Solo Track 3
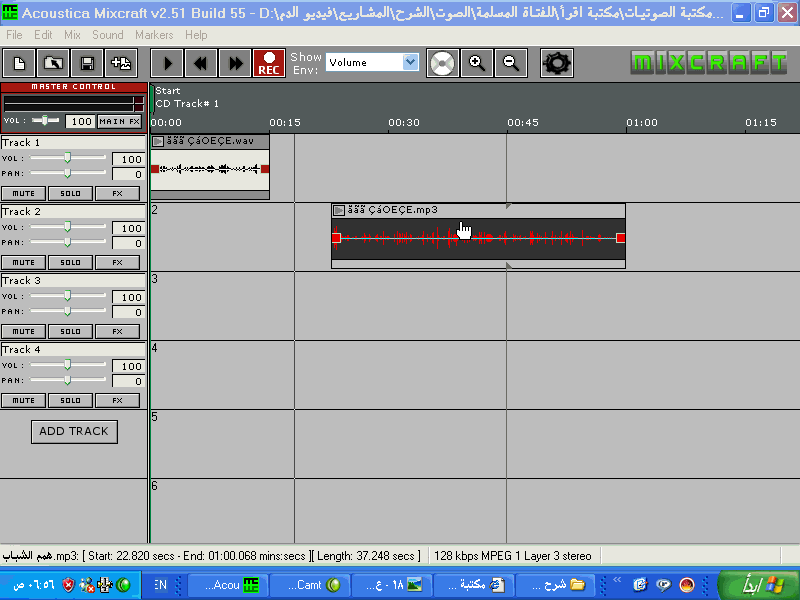The height and width of the screenshot is (600, 800). tap(70, 331)
